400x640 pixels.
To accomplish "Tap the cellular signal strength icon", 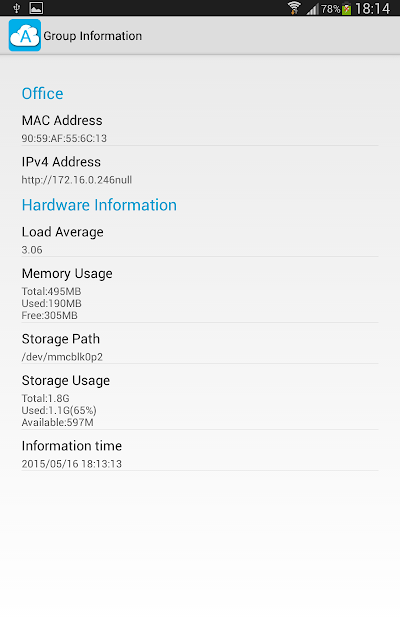I will [312, 9].
